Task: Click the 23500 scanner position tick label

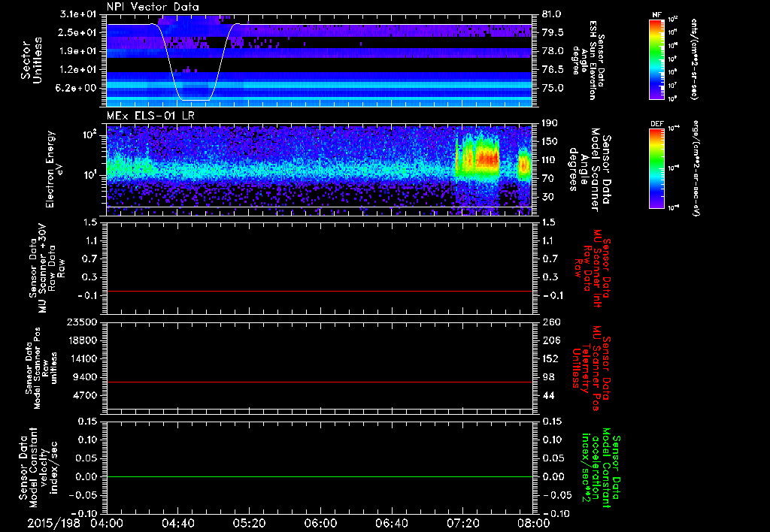Action: [x=82, y=322]
